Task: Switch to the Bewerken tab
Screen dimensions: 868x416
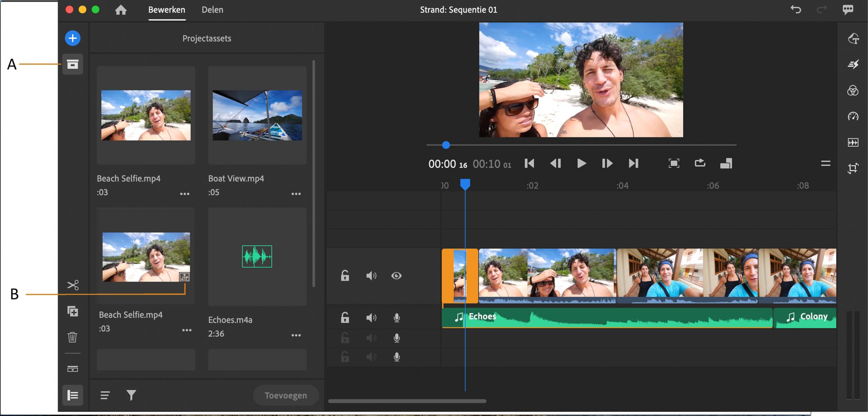Action: tap(166, 10)
